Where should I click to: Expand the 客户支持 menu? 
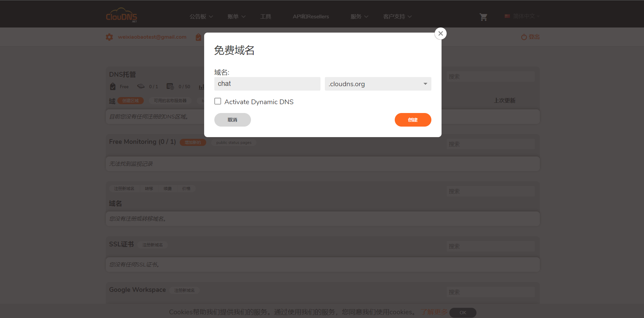click(397, 17)
